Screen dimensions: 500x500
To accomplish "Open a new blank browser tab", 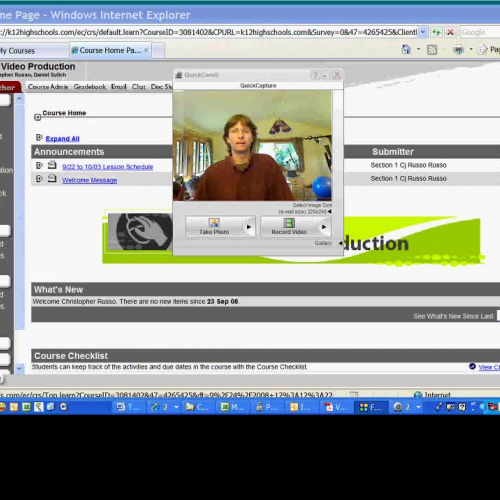I will [x=158, y=51].
